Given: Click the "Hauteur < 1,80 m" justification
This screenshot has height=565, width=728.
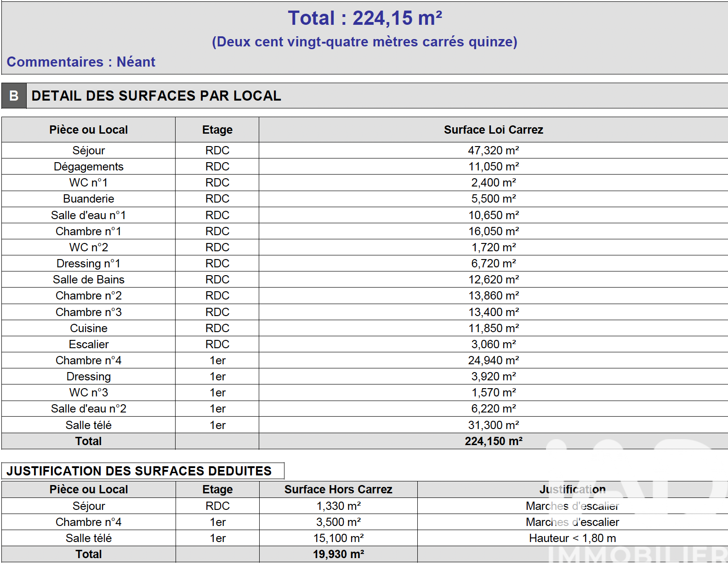Looking at the screenshot, I should [572, 538].
